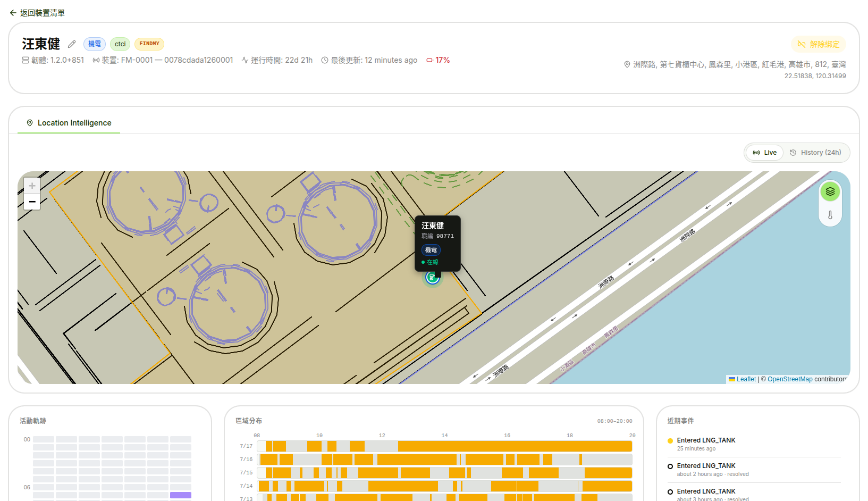868x501 pixels.
Task: Click the low battery 17% indicator
Action: (438, 60)
